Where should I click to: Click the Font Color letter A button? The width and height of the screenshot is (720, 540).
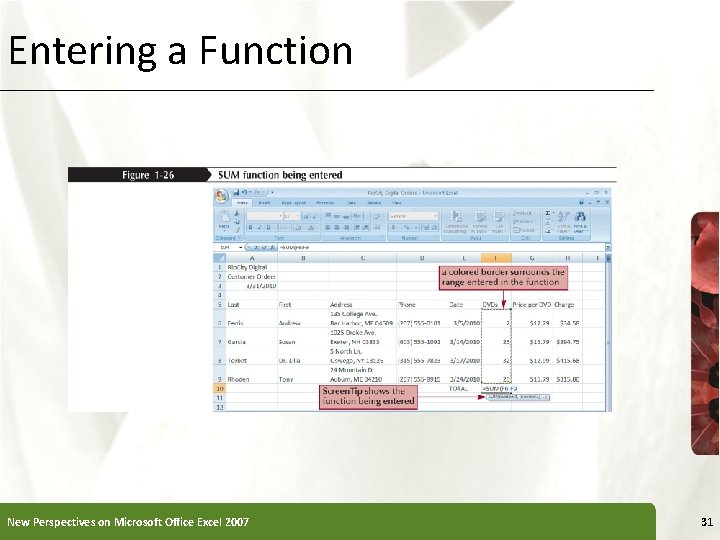pos(311,227)
